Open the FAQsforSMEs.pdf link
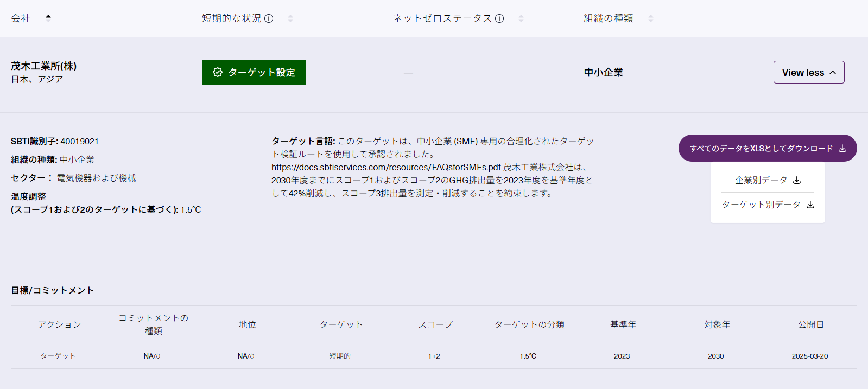The image size is (868, 389). tap(386, 167)
